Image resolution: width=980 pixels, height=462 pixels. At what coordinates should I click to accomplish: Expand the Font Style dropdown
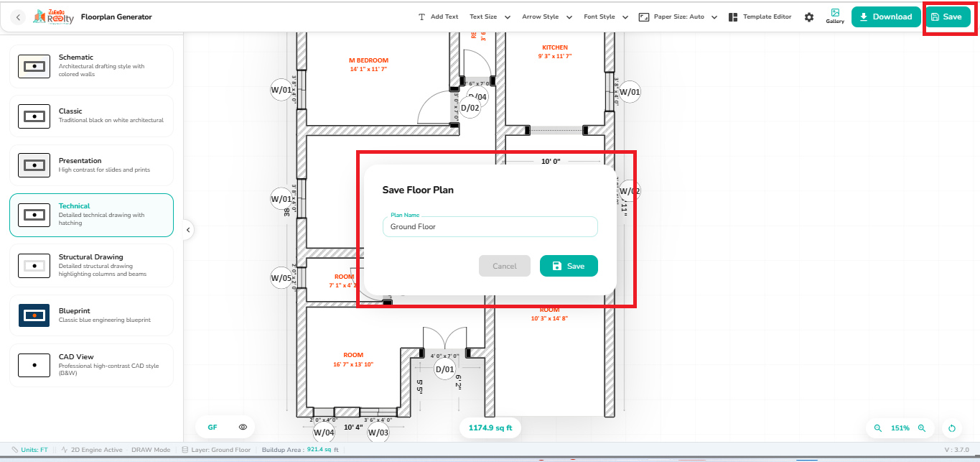[606, 17]
